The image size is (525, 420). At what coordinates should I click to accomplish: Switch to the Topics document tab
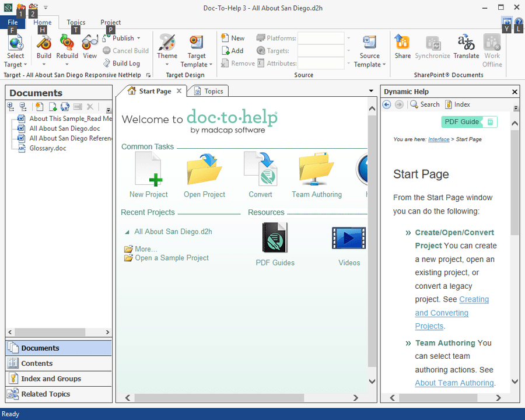(x=208, y=91)
